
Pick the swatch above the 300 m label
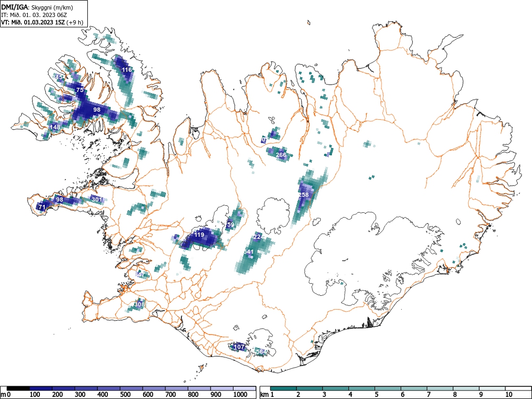tap(86, 388)
